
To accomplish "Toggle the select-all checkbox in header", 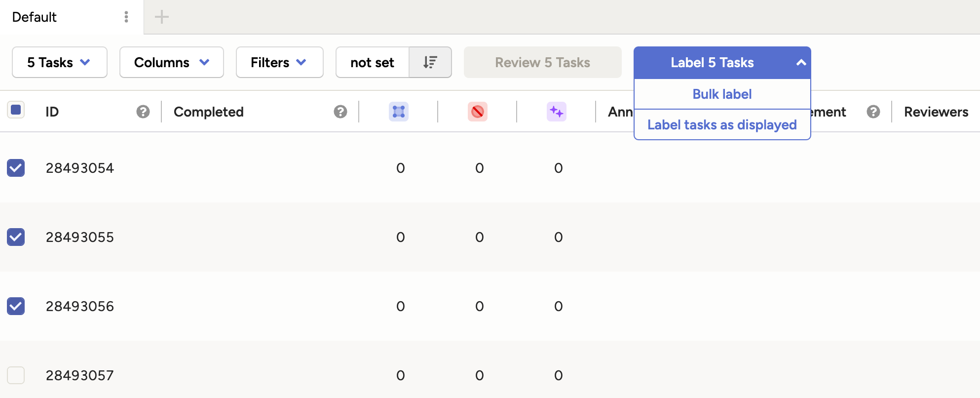I will [x=16, y=110].
